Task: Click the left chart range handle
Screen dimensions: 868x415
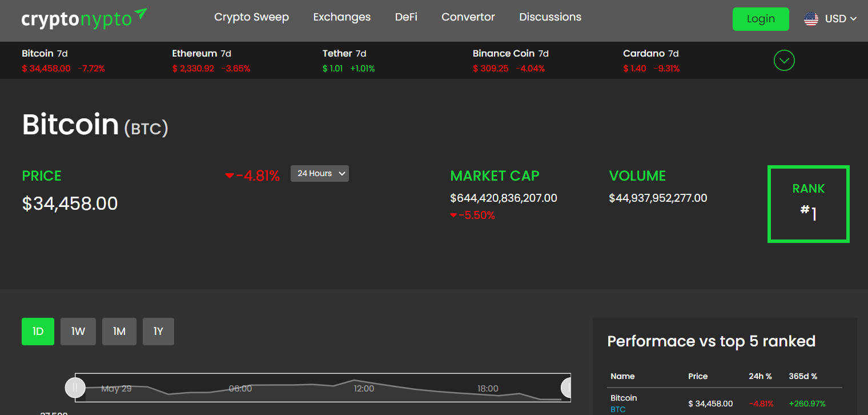Action: 75,388
